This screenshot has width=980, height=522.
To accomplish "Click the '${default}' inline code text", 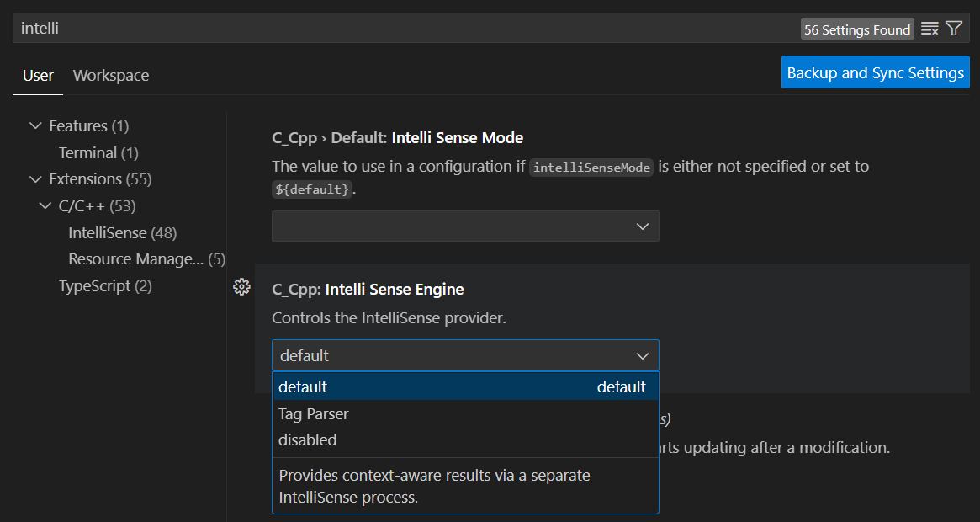I will click(x=312, y=189).
